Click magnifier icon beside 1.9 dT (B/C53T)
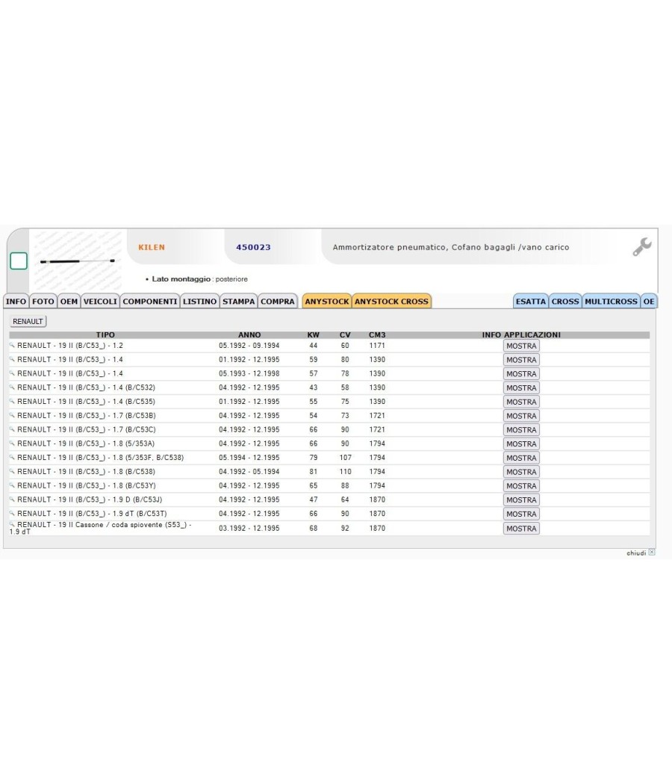The width and height of the screenshot is (672, 784). [x=12, y=513]
